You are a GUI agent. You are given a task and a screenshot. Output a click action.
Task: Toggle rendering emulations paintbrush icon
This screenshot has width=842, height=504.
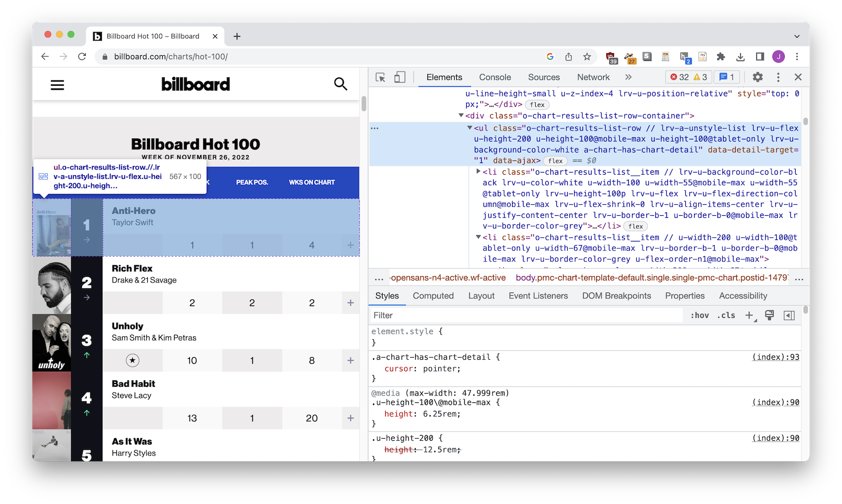pos(769,315)
